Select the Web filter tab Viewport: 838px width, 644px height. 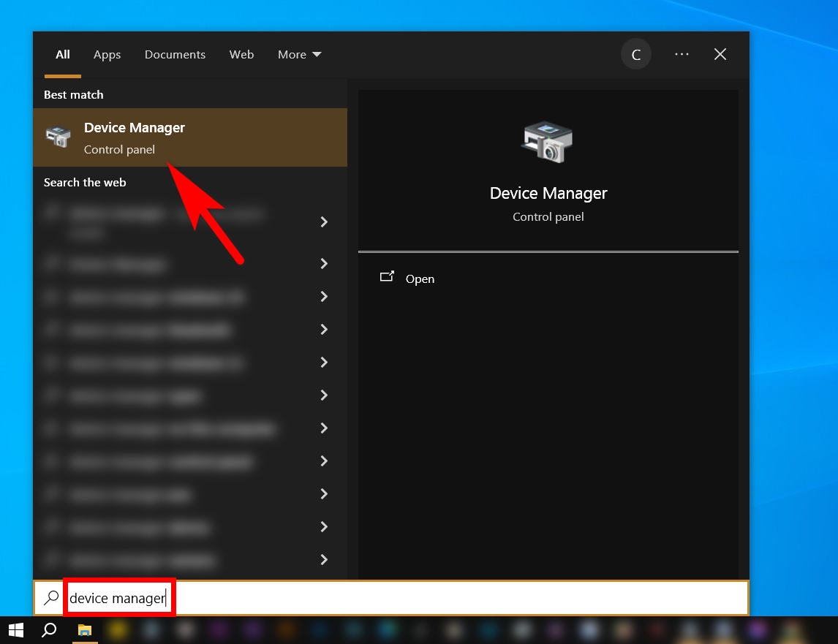[241, 54]
